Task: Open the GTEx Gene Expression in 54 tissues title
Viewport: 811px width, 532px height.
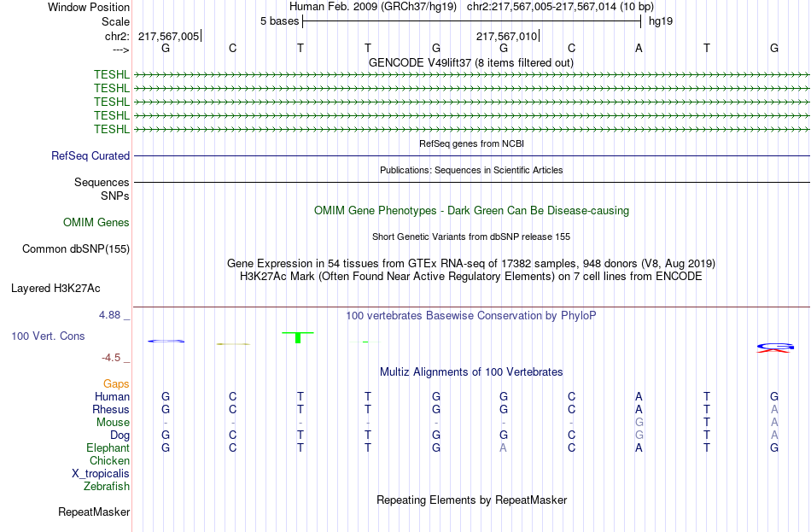Action: (471, 263)
